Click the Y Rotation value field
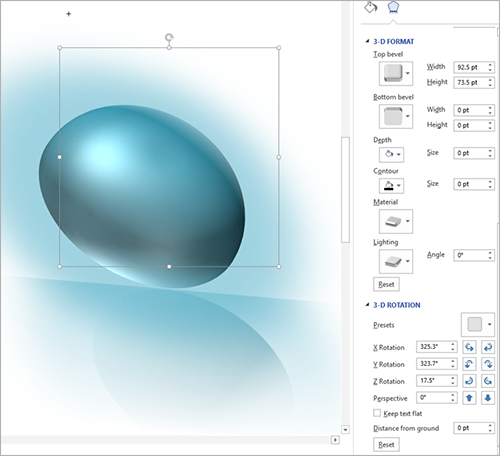The height and width of the screenshot is (456, 500). pyautogui.click(x=433, y=364)
